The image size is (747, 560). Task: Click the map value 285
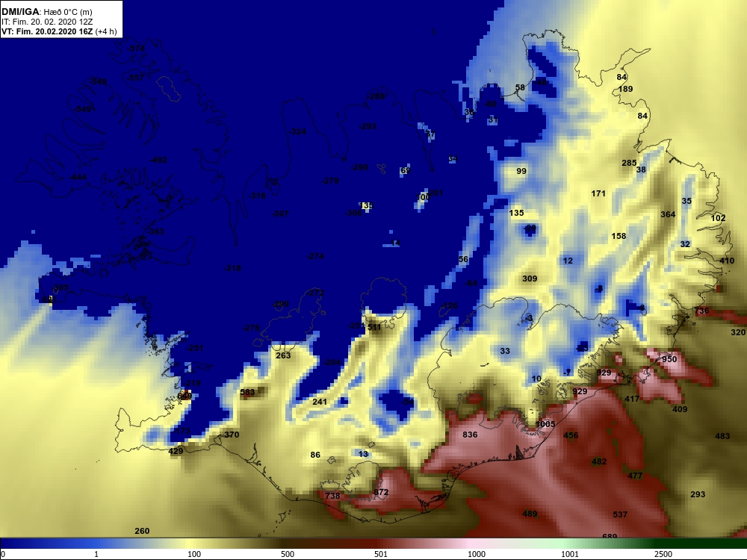(629, 163)
